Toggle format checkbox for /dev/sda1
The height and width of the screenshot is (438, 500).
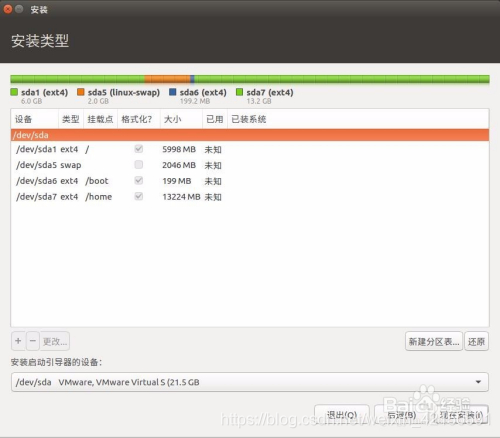(x=139, y=149)
